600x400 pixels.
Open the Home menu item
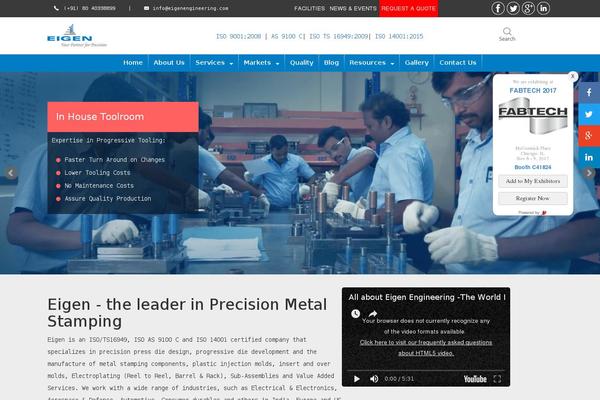133,63
